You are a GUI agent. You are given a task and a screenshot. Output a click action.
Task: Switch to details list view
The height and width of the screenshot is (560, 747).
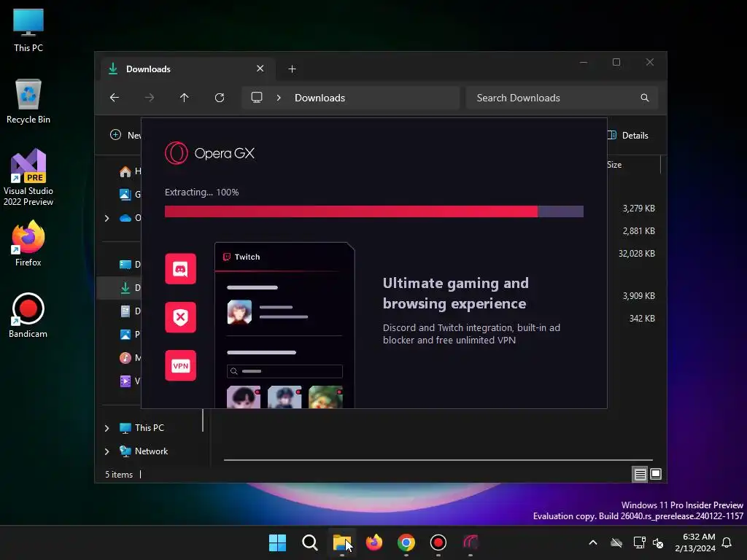tap(640, 474)
